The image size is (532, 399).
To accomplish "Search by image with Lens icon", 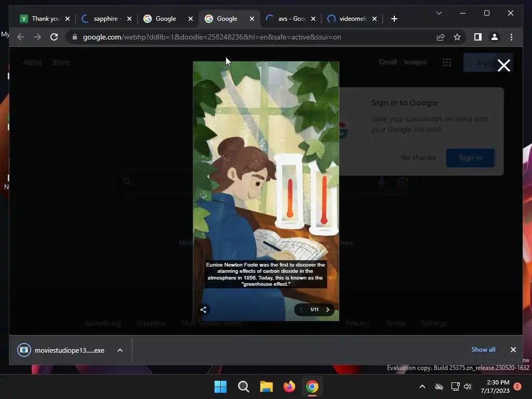I will coord(402,181).
